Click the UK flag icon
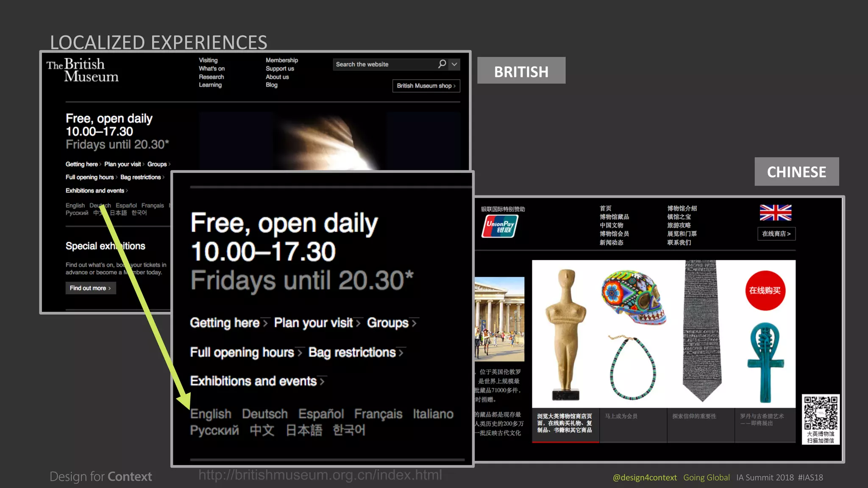 [775, 213]
